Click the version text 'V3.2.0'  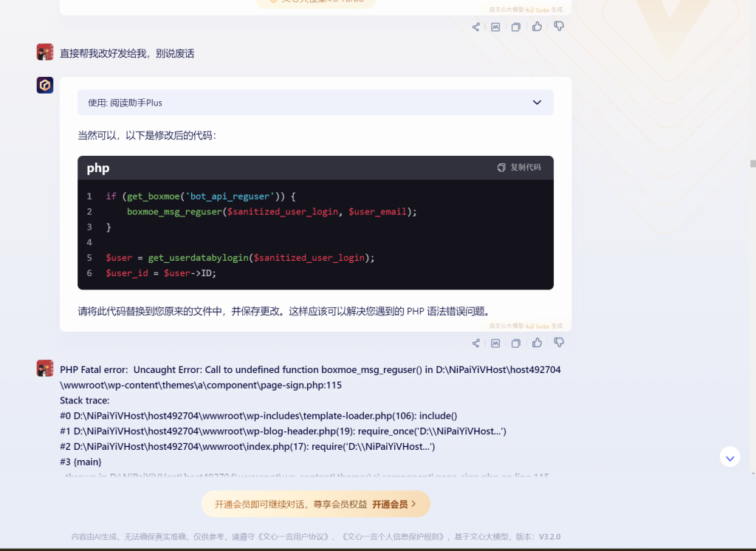549,536
